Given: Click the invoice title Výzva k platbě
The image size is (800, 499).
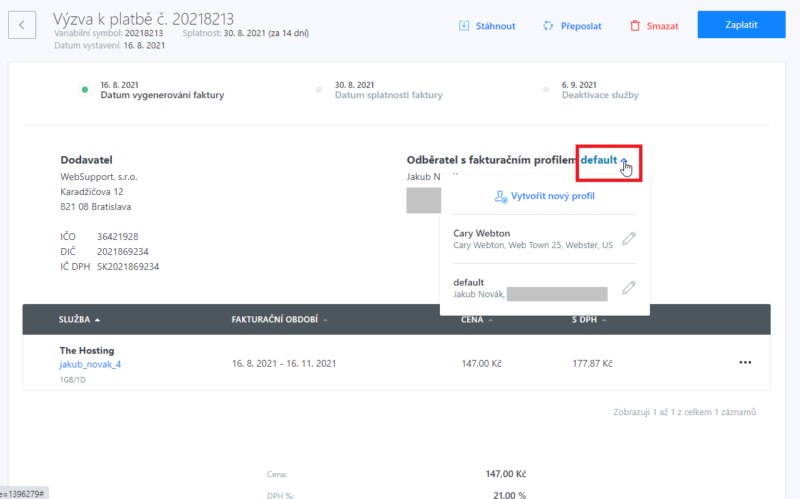Looking at the screenshot, I should [x=143, y=19].
